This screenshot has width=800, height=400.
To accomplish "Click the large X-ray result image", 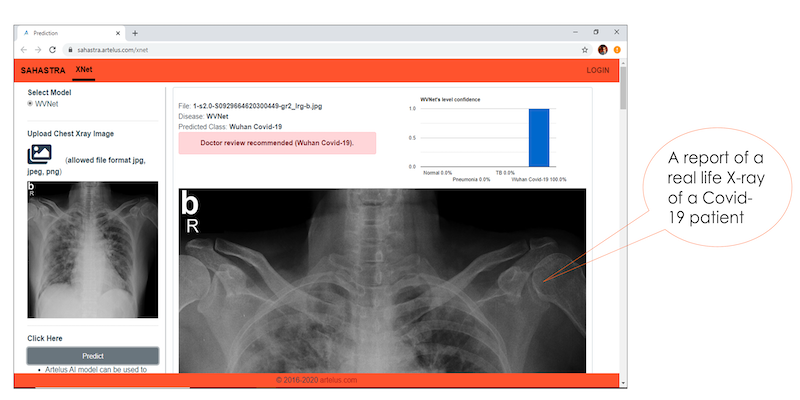I will click(382, 280).
